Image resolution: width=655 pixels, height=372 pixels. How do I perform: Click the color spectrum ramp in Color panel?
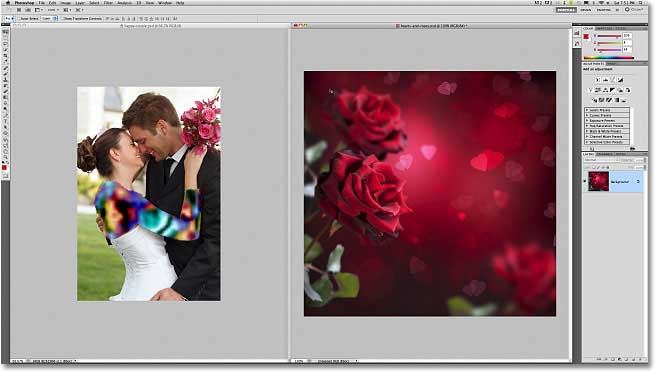pos(609,58)
